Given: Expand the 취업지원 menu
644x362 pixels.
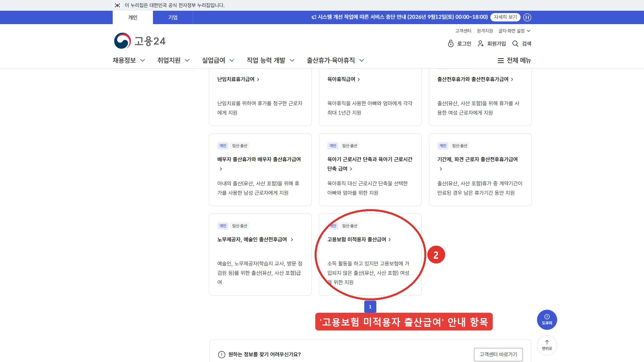Looking at the screenshot, I should (173, 60).
